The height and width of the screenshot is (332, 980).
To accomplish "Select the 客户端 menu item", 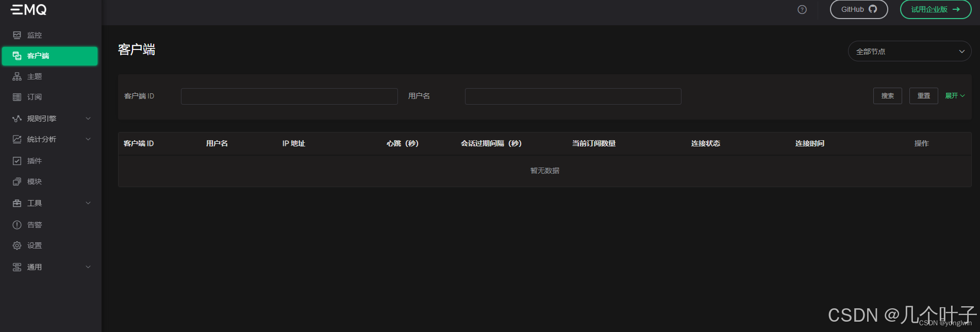I will click(x=49, y=56).
